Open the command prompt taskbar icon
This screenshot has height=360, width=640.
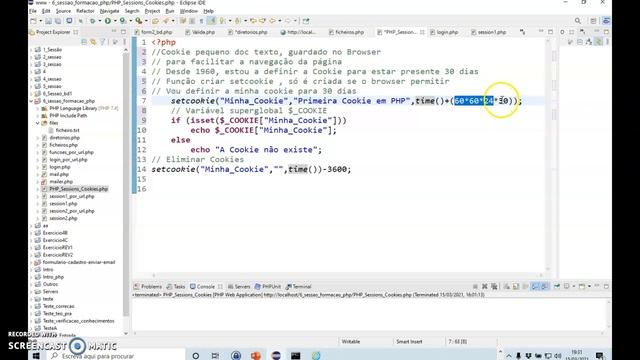coord(296,356)
